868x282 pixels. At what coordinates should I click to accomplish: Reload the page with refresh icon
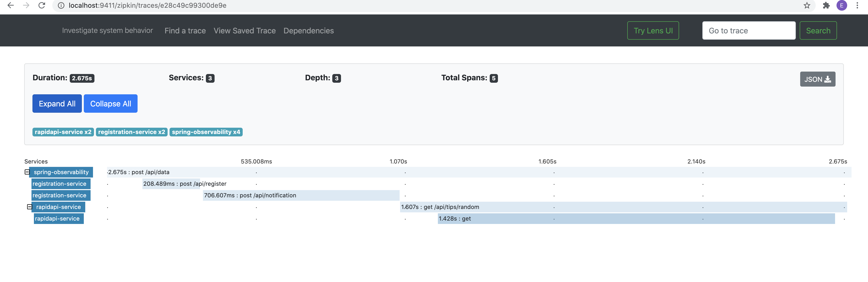tap(42, 5)
